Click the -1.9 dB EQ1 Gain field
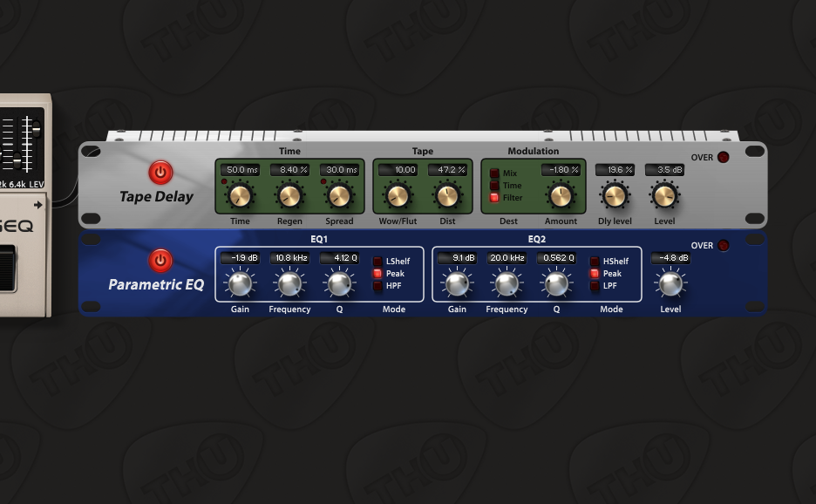Image resolution: width=816 pixels, height=504 pixels. coord(240,258)
